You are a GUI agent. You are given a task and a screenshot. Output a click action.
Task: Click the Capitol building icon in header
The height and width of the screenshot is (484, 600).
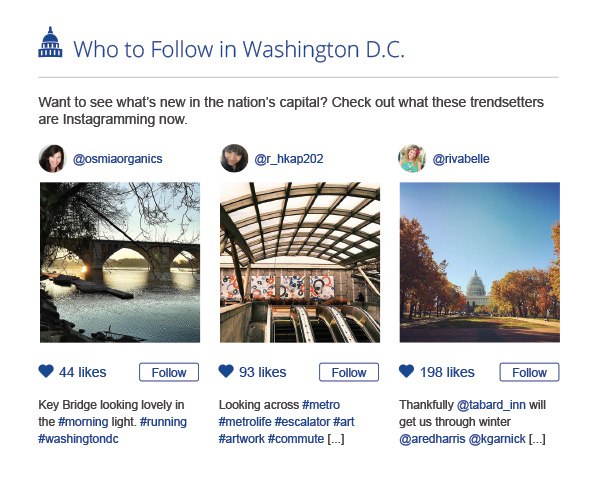point(50,47)
